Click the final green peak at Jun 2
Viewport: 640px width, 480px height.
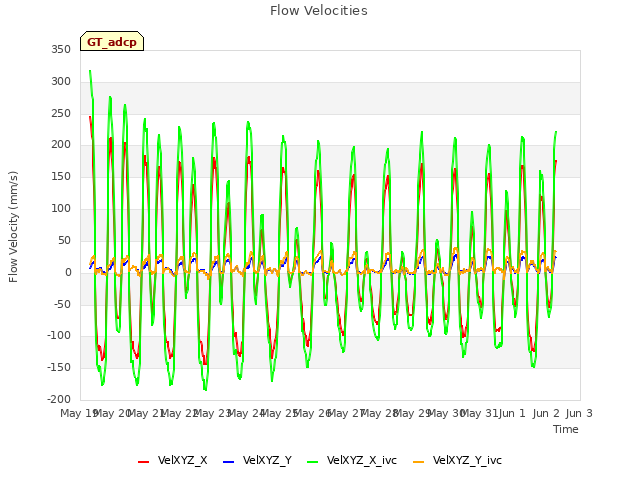tap(556, 132)
